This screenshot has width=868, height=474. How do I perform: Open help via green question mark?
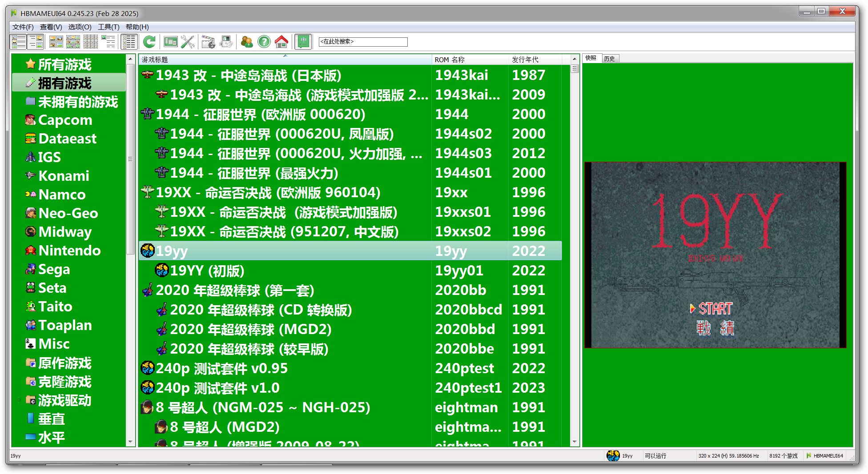(264, 42)
